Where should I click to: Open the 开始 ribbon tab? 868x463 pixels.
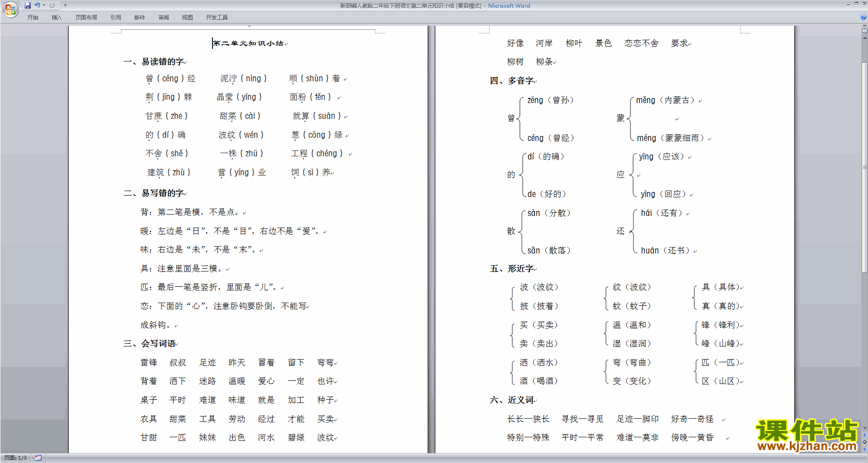[x=33, y=18]
